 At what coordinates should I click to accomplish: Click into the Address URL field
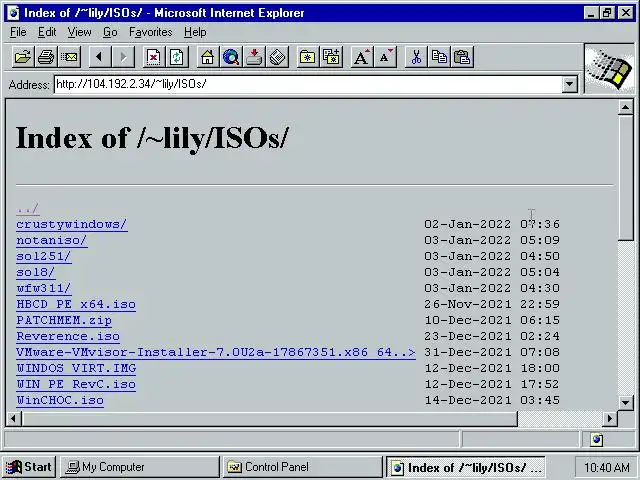308,84
